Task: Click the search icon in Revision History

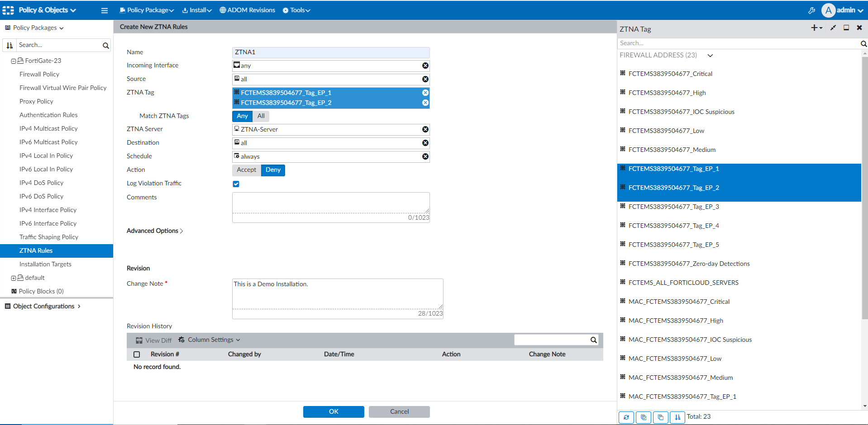Action: pyautogui.click(x=593, y=340)
